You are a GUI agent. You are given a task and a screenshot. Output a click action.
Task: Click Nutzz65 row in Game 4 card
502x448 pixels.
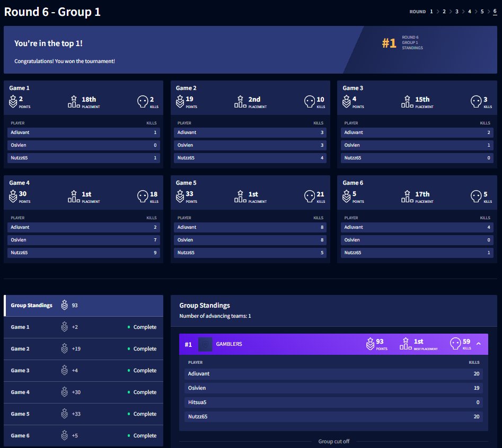[84, 253]
